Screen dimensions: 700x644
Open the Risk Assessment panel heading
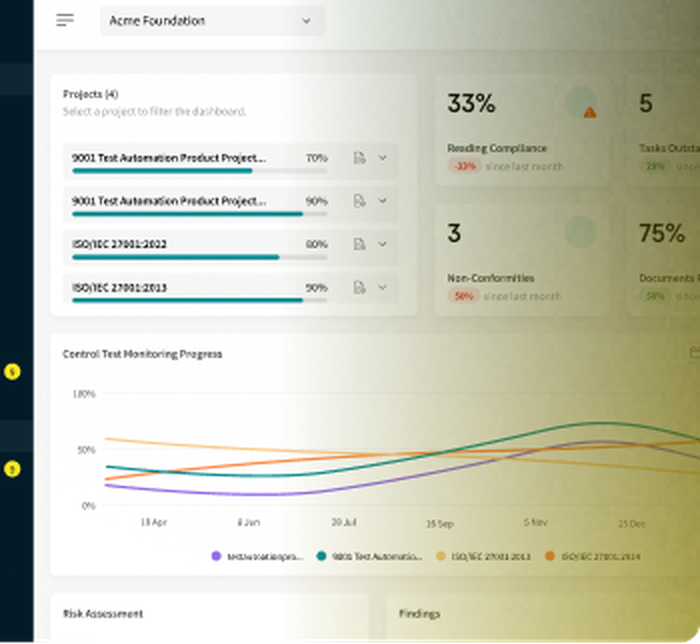(103, 614)
